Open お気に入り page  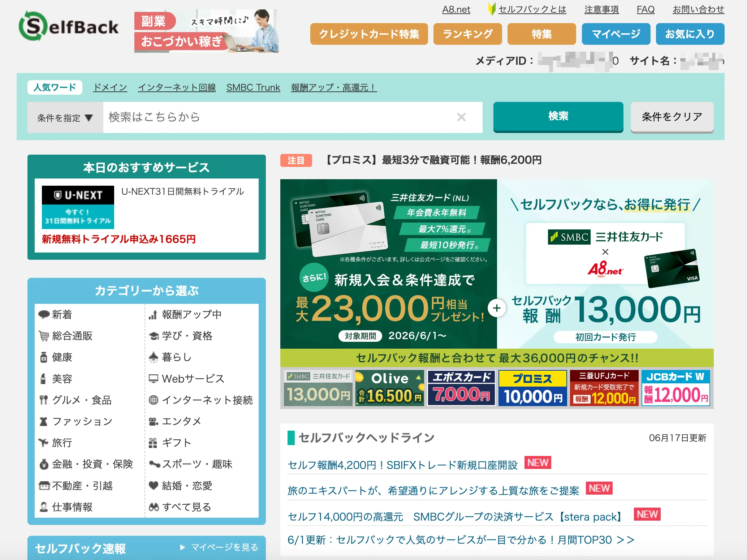click(x=690, y=34)
